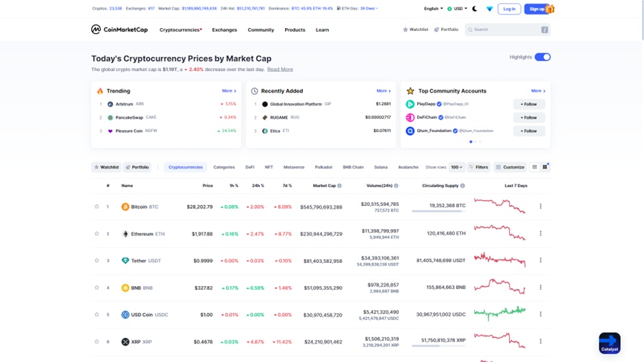Open the Products nav menu
The height and width of the screenshot is (362, 644).
coord(295,30)
